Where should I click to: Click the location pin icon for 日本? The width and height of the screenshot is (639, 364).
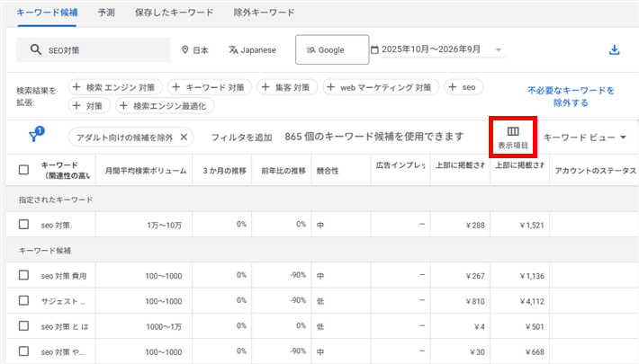coord(185,49)
